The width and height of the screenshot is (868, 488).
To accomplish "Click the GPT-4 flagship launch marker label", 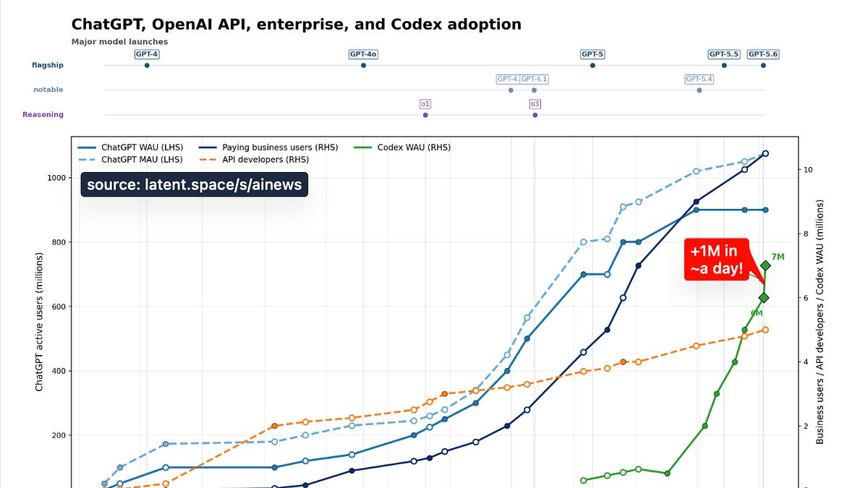I will click(147, 54).
